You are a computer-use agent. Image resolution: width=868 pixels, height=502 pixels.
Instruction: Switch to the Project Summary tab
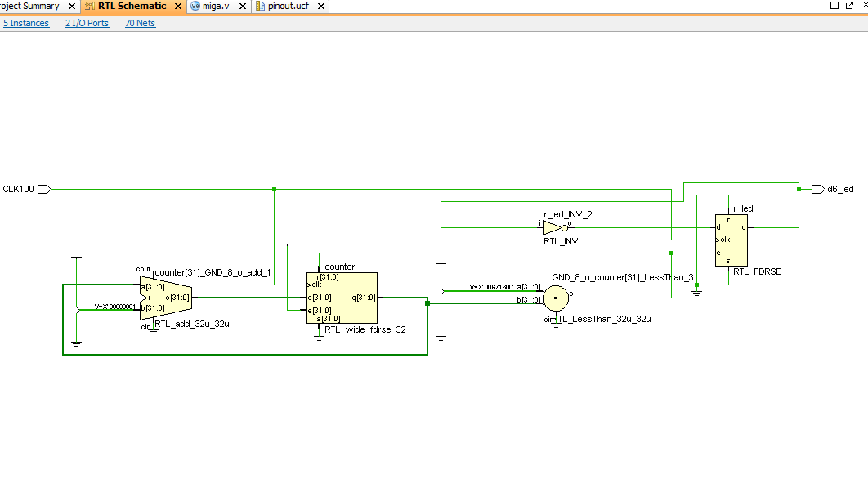29,6
